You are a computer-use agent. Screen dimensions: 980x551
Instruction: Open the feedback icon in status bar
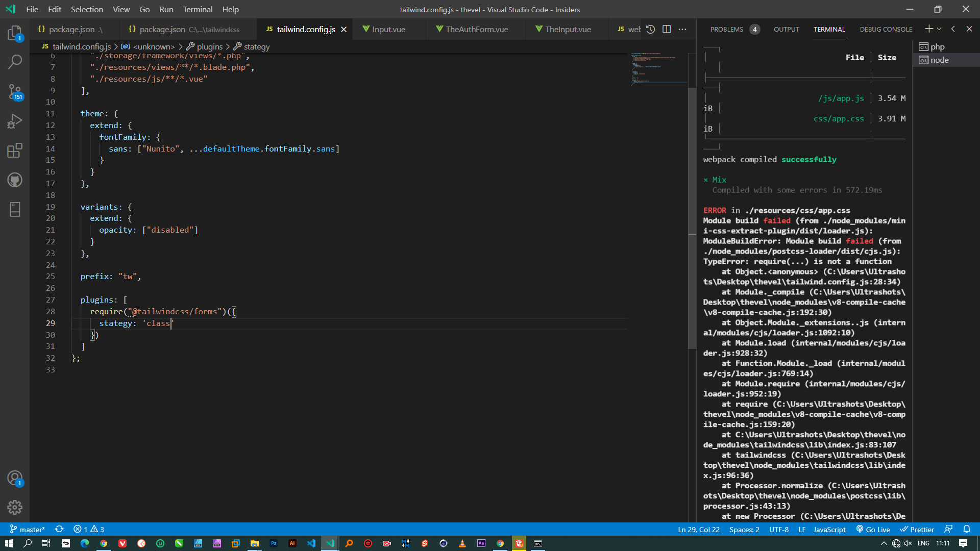pyautogui.click(x=948, y=529)
